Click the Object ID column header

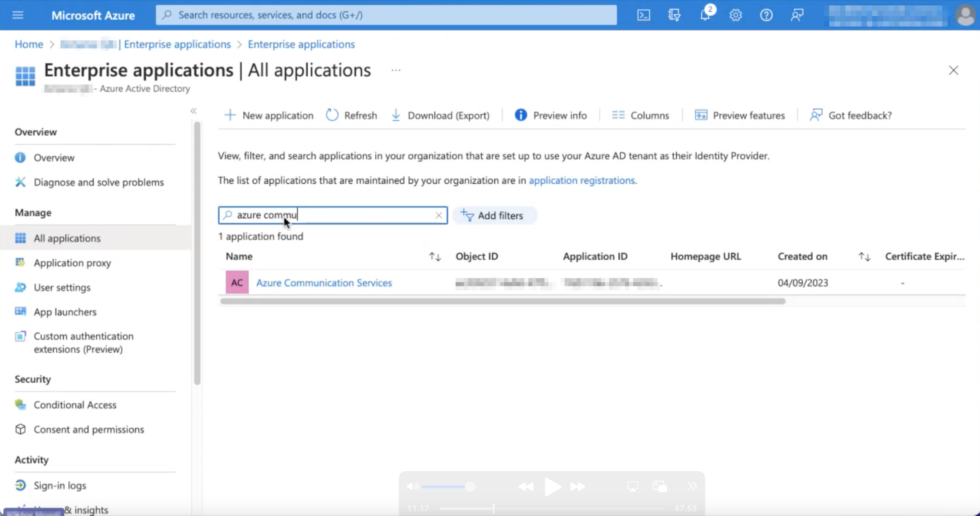(477, 256)
